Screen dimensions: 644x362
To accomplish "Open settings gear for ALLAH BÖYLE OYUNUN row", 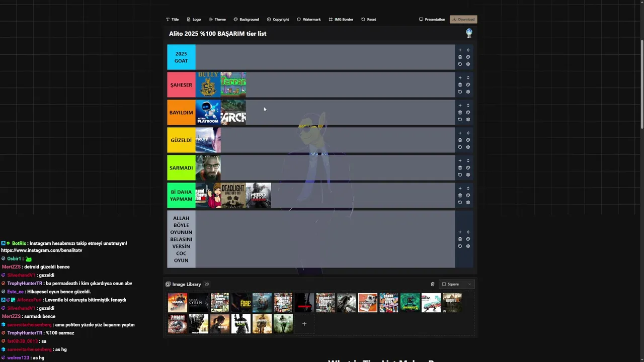I will tap(468, 246).
